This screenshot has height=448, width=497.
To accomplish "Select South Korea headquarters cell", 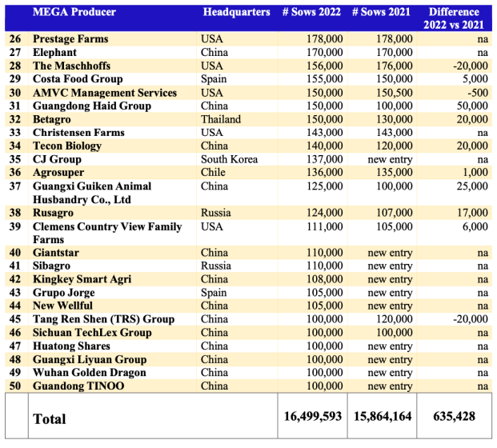I will tap(230, 159).
